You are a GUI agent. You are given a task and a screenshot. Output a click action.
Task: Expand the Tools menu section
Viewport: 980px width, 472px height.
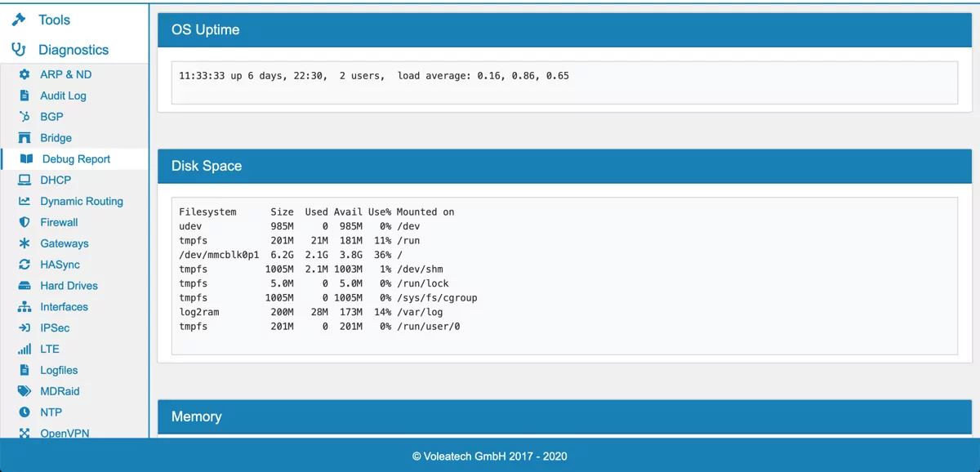pos(54,20)
